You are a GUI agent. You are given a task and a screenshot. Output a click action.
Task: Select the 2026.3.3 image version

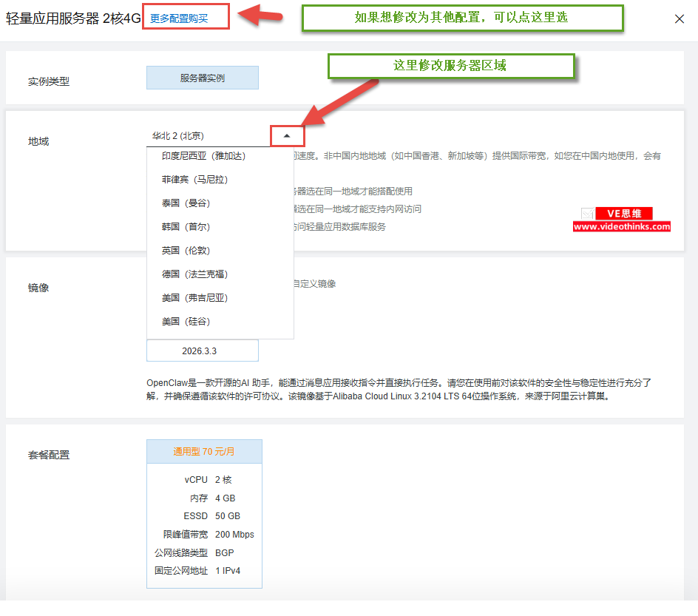[x=202, y=351]
